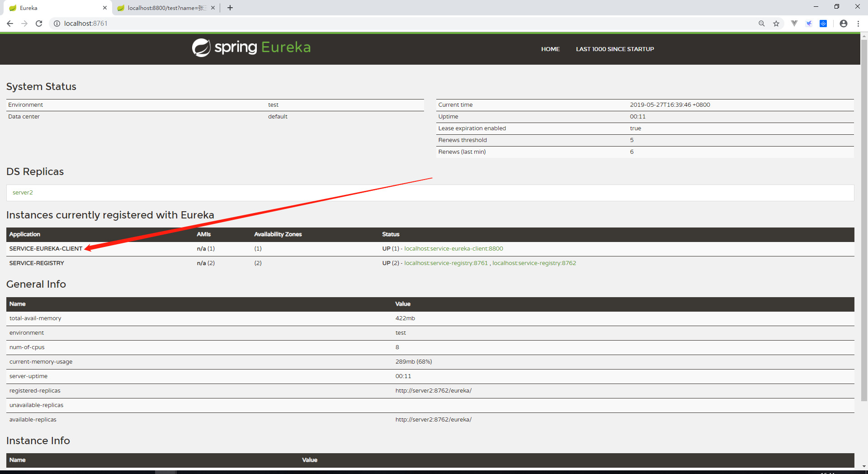Screen dimensions: 868x474
Task: Close the Eureka tab
Action: click(105, 8)
